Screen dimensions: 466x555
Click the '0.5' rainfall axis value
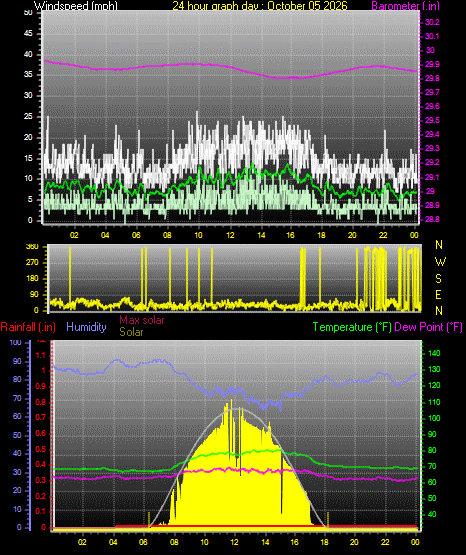click(41, 450)
